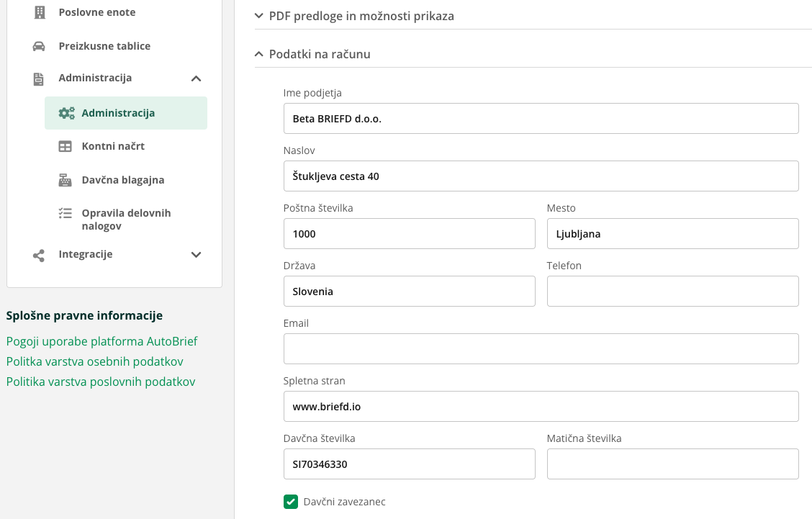812x519 pixels.
Task: Click the building icon beside Poslovne enote
Action: (40, 12)
